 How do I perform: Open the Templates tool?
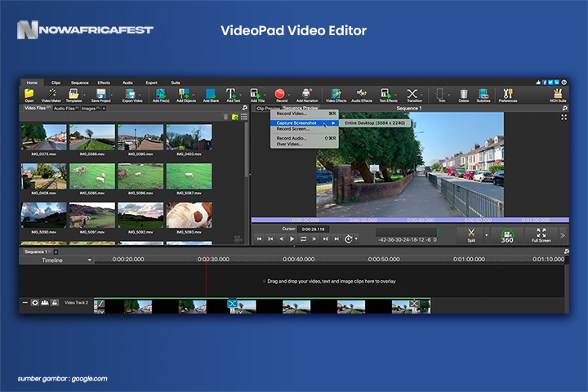(x=73, y=95)
